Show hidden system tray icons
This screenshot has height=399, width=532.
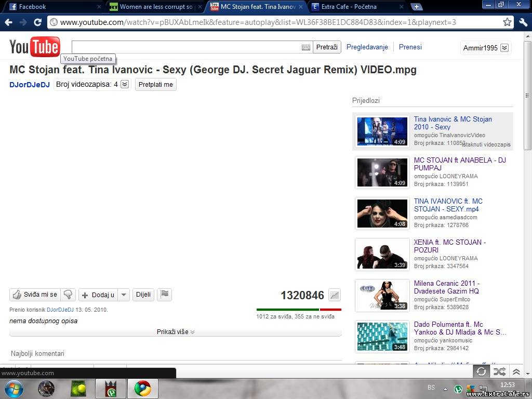click(445, 389)
